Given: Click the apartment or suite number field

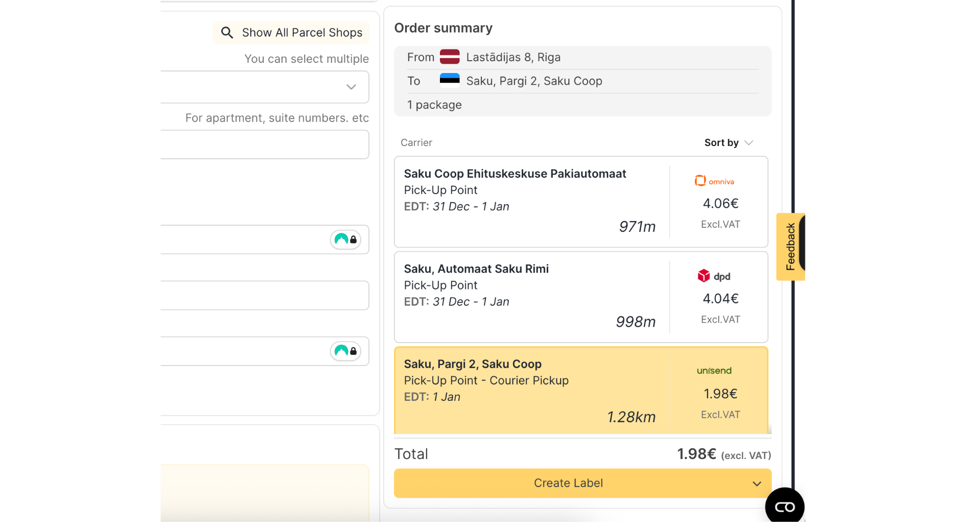Looking at the screenshot, I should click(x=265, y=144).
